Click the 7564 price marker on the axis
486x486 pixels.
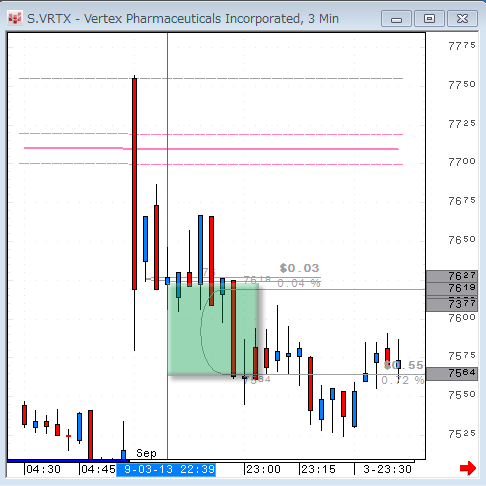pyautogui.click(x=452, y=374)
